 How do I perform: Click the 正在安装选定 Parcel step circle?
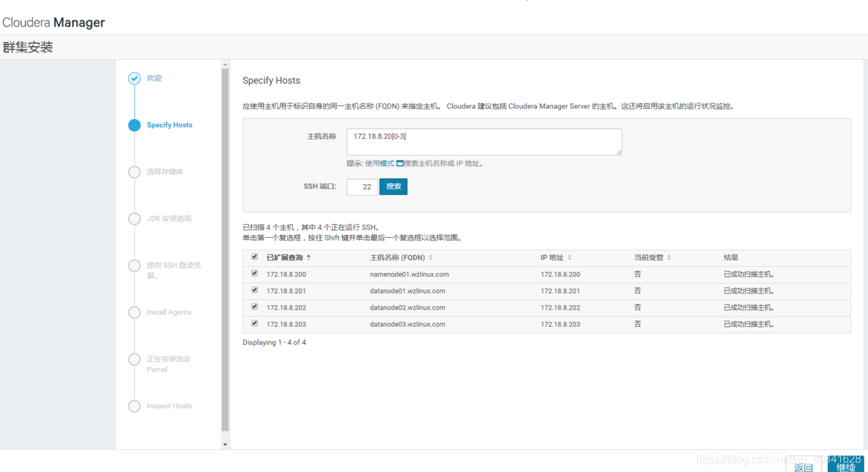coord(134,359)
